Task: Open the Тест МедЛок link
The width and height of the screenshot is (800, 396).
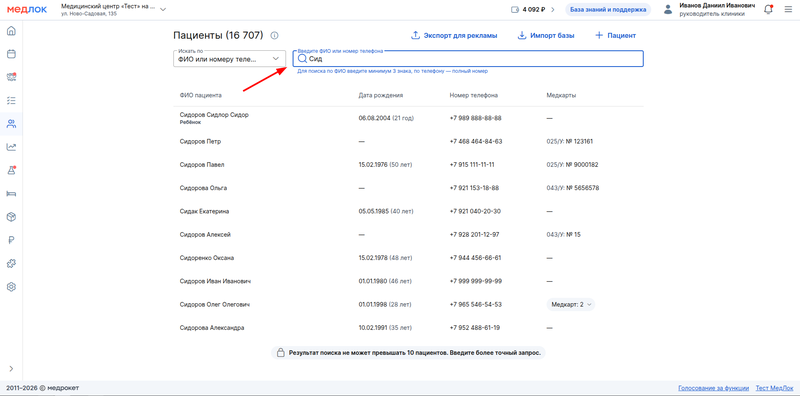Action: click(774, 388)
